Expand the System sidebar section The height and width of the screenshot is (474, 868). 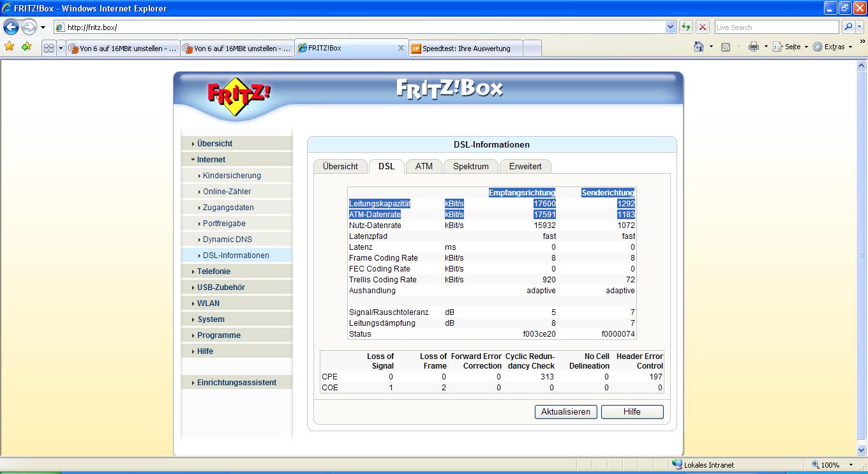(x=236, y=319)
